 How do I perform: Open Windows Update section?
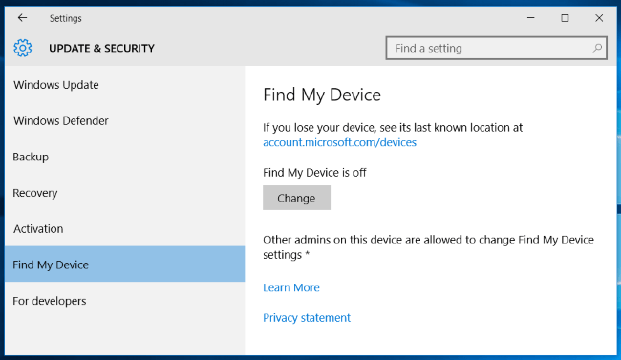pyautogui.click(x=125, y=85)
